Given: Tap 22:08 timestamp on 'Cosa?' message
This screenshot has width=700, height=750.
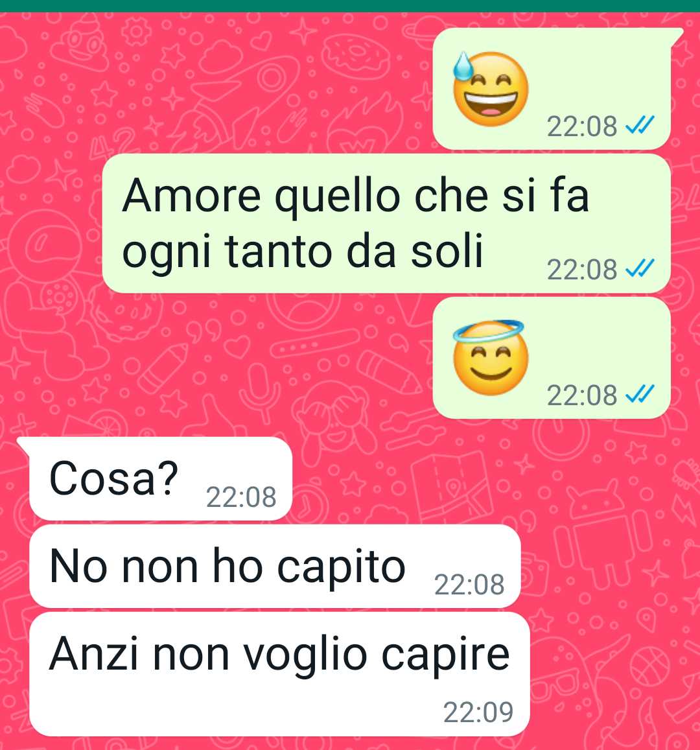Looking at the screenshot, I should [x=241, y=497].
